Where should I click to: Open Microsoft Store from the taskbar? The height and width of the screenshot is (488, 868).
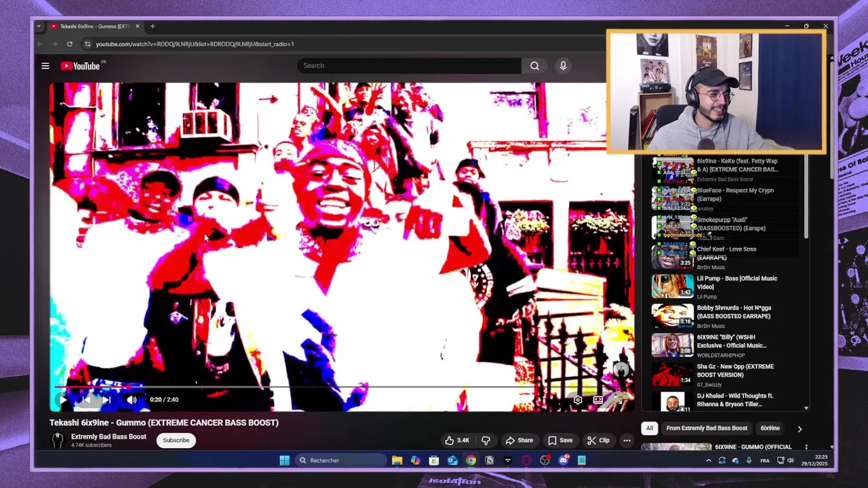(434, 461)
